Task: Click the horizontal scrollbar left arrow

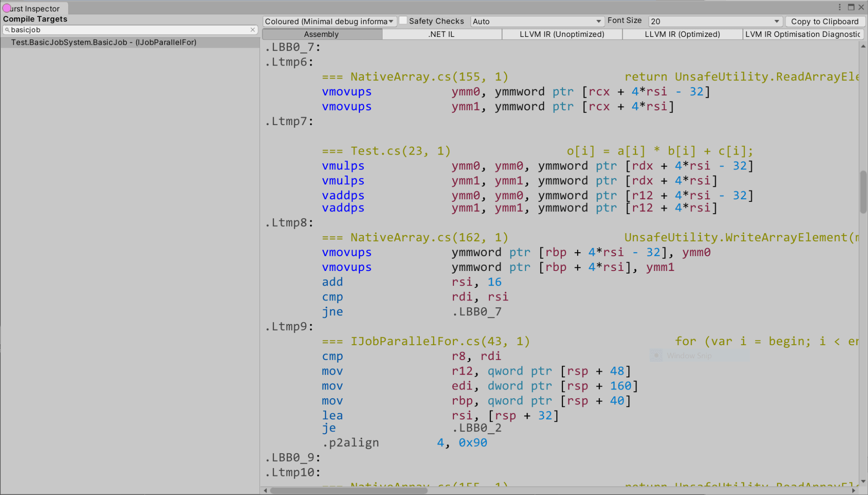Action: pyautogui.click(x=265, y=491)
